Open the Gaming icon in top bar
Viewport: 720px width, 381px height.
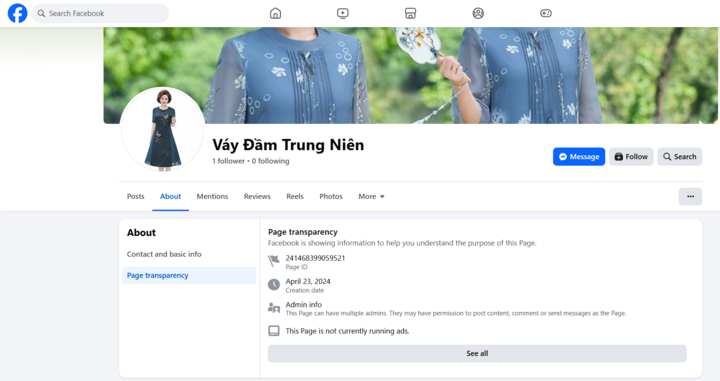coord(546,13)
